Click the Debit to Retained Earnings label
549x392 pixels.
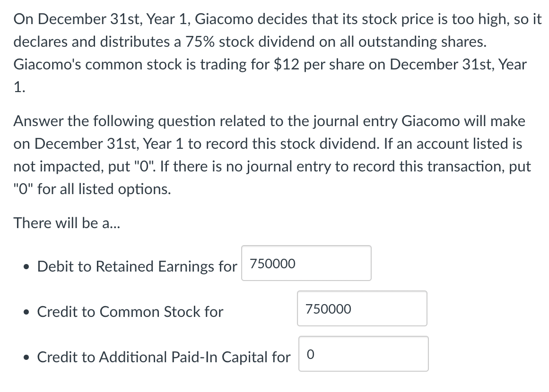coord(137,266)
